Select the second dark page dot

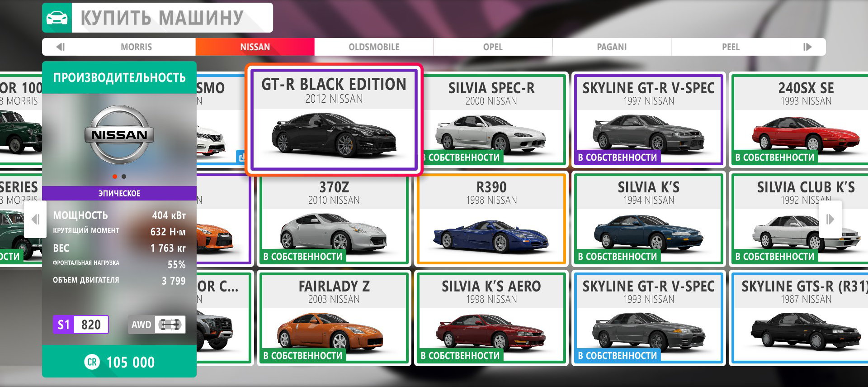pos(124,177)
